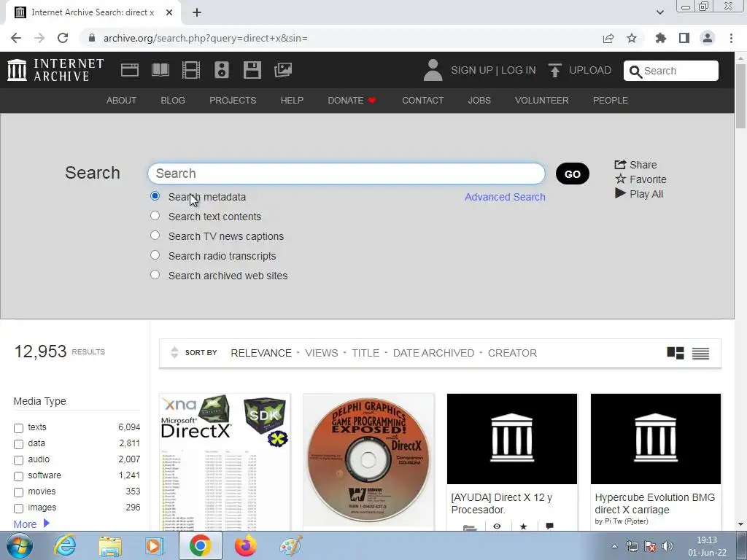This screenshot has height=560, width=747.
Task: Open the Internet Archive home logo
Action: (55, 70)
